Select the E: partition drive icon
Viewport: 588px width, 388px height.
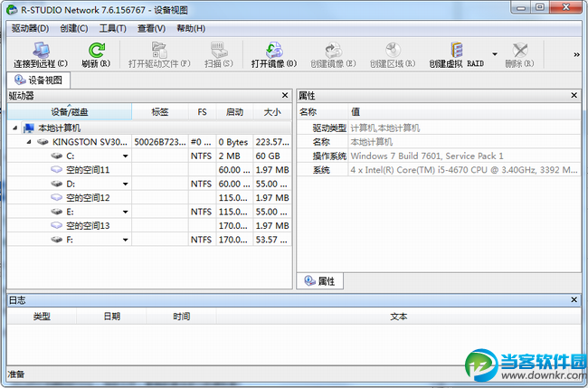coord(57,212)
